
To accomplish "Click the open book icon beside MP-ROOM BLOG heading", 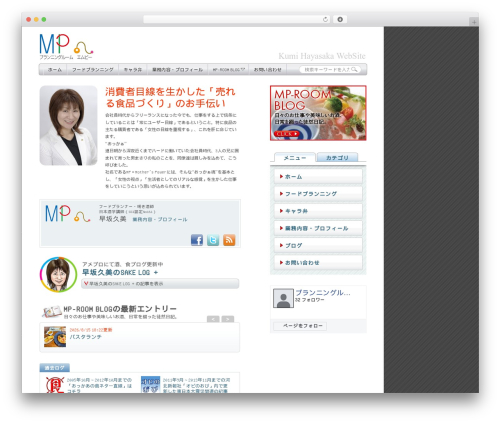I will coord(52,312).
